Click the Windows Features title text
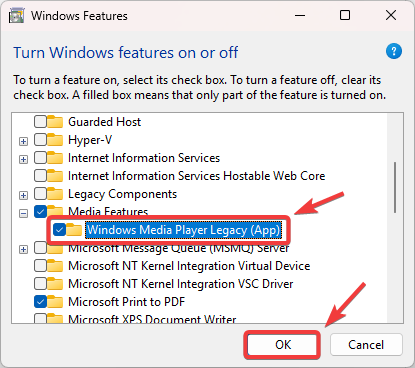The width and height of the screenshot is (415, 368). click(79, 16)
